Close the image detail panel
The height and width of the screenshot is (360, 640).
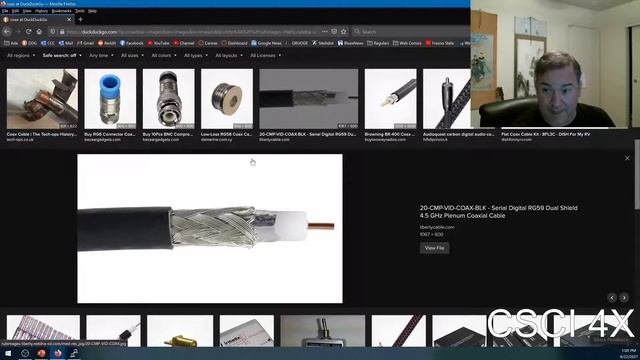627,158
